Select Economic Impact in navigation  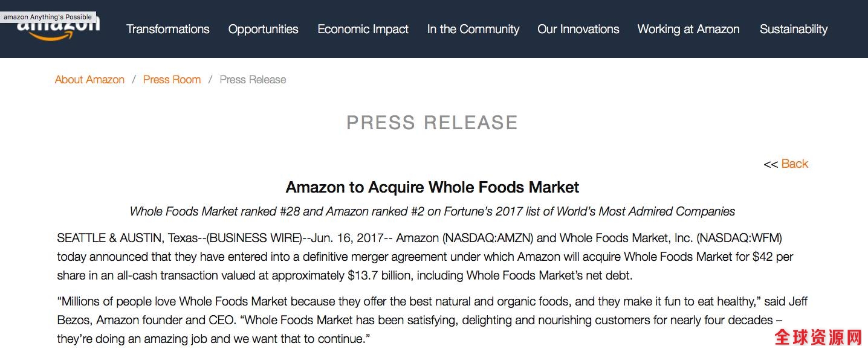[x=363, y=29]
